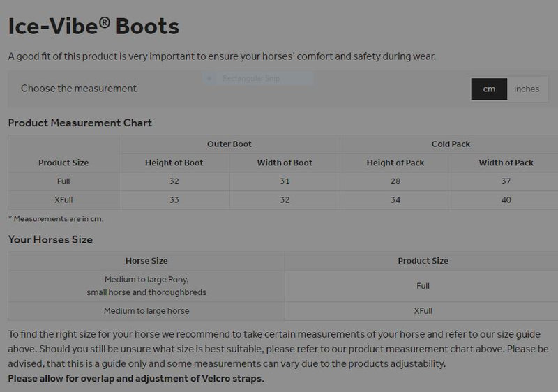Click Product Size header in horse size table

pyautogui.click(x=423, y=261)
